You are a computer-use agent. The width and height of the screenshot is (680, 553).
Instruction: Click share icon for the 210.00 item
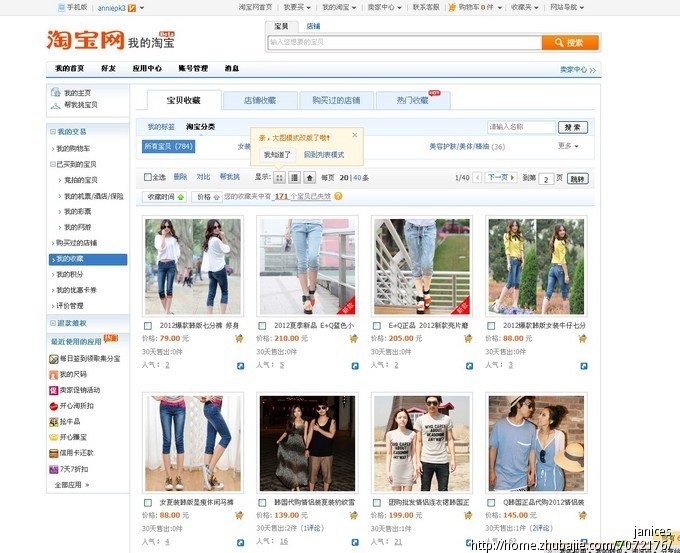(355, 366)
